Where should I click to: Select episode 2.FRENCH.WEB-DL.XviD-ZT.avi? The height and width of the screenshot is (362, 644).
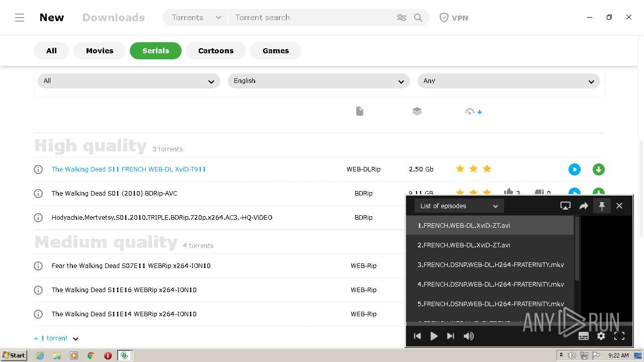(x=490, y=245)
